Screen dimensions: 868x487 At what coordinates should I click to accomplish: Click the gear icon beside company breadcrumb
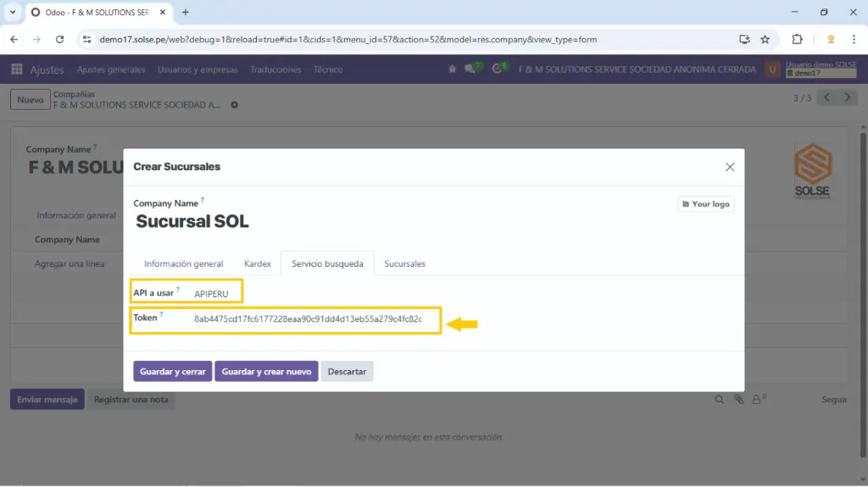235,105
